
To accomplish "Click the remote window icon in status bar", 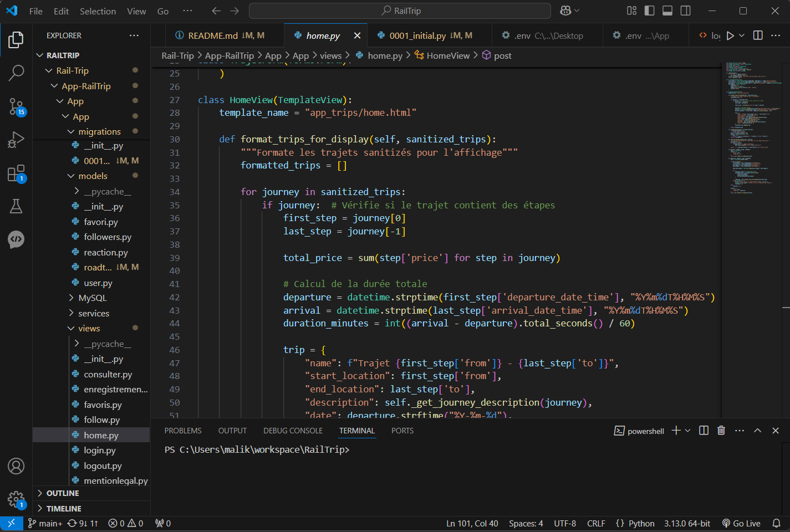I will point(11,524).
